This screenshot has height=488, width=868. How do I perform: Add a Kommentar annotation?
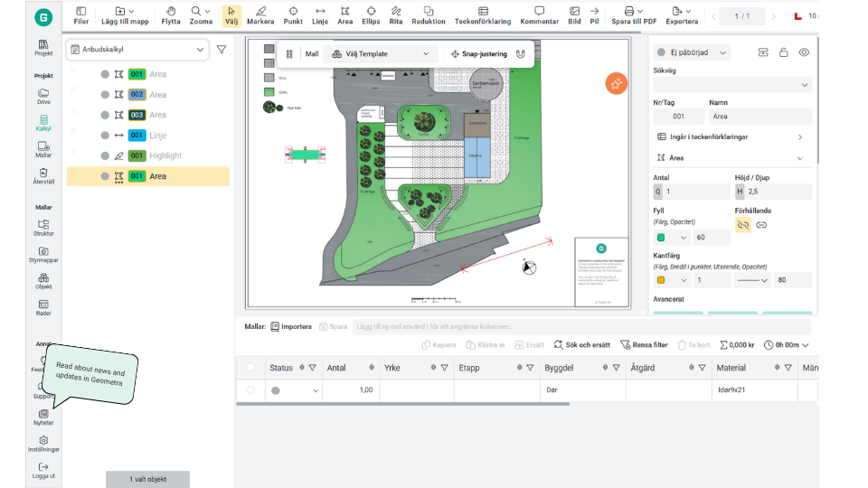pos(539,15)
